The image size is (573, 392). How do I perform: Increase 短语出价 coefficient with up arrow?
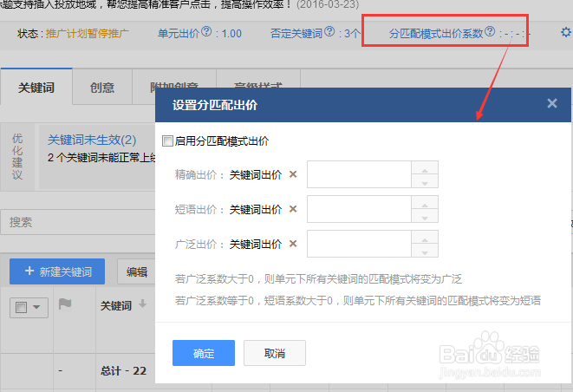point(425,203)
